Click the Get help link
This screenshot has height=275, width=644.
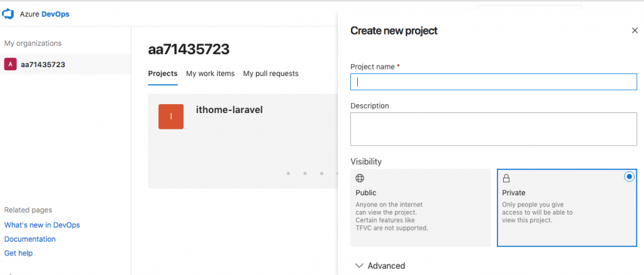pos(18,253)
